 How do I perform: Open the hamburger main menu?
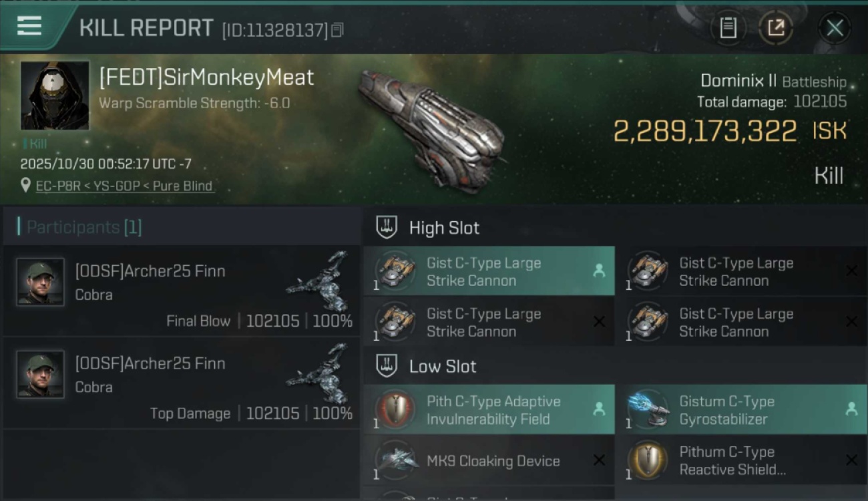point(29,26)
